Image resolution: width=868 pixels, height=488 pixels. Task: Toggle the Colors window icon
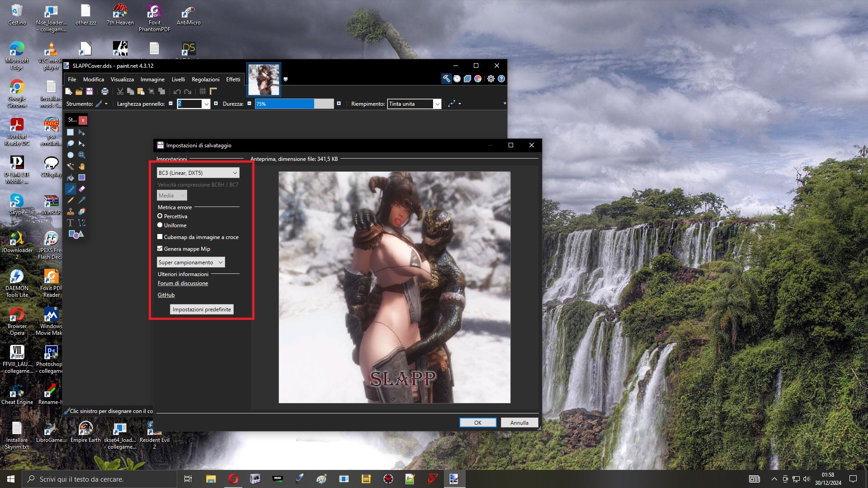tap(478, 79)
